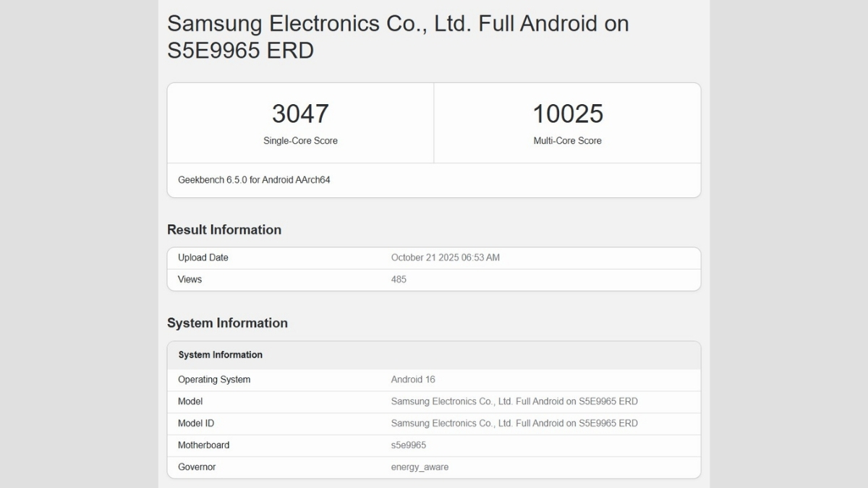Click the October 21 2025 upload date value
Image resolution: width=868 pixels, height=488 pixels.
445,257
